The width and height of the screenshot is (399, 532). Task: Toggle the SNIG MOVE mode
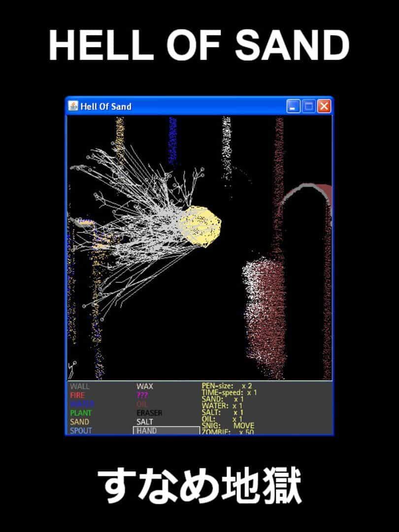(x=228, y=426)
